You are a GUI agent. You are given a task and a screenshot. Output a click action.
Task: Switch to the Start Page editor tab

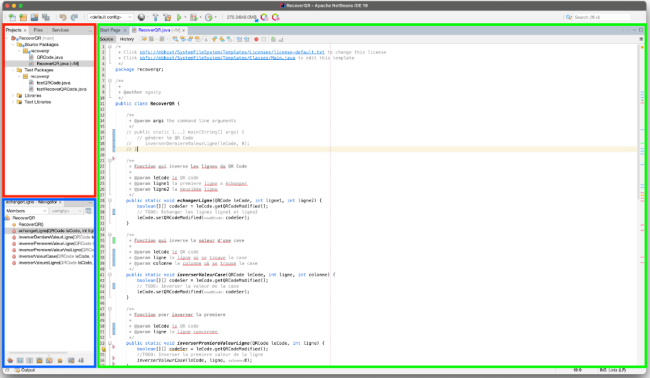point(110,30)
